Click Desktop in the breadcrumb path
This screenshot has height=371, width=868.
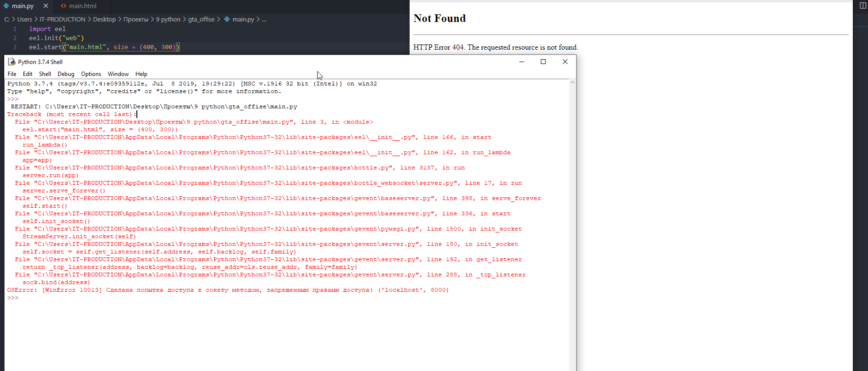104,20
